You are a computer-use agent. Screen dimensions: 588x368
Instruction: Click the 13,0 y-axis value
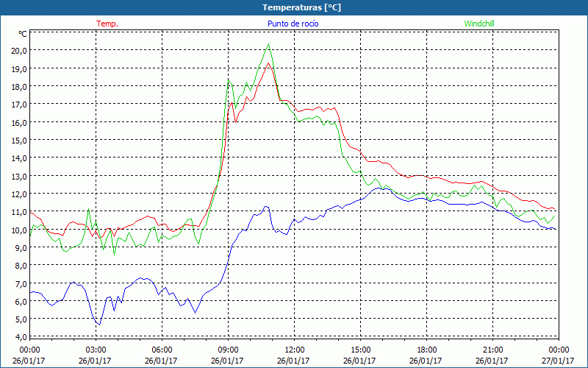(x=19, y=176)
